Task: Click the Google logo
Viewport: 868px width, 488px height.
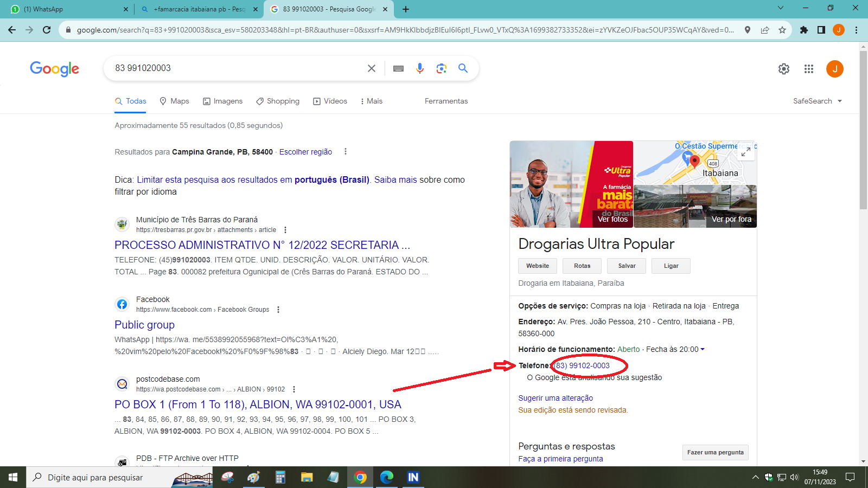Action: [54, 69]
